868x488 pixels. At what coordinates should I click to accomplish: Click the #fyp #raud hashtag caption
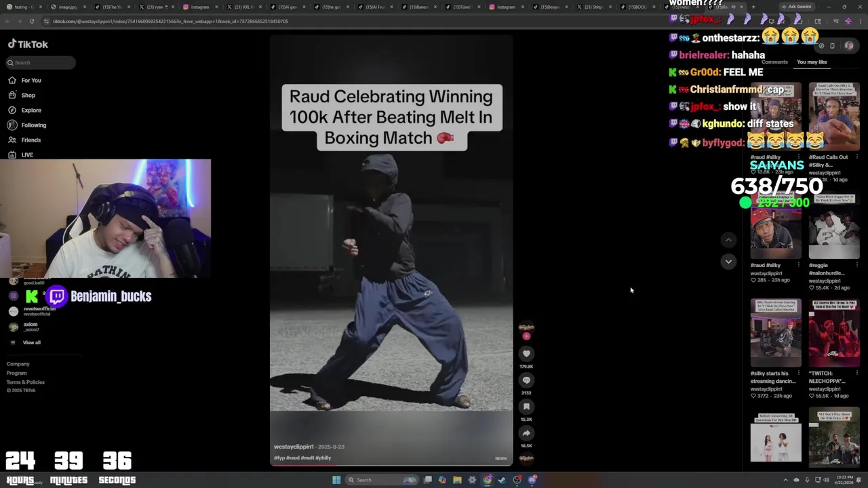point(302,457)
